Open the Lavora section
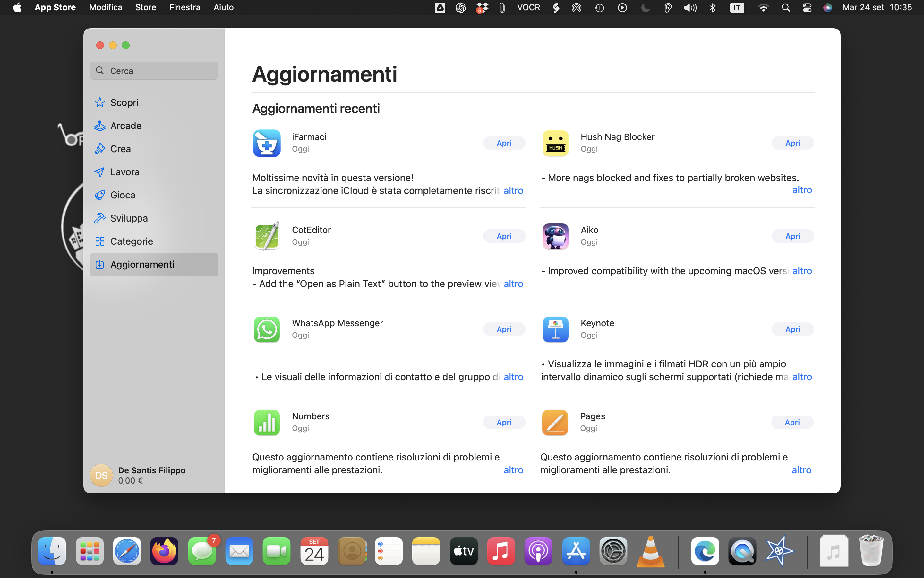The width and height of the screenshot is (924, 578). [x=154, y=172]
